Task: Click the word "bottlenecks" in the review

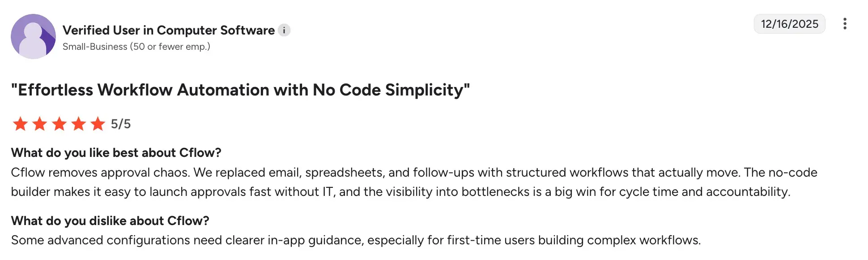Action: pos(495,192)
